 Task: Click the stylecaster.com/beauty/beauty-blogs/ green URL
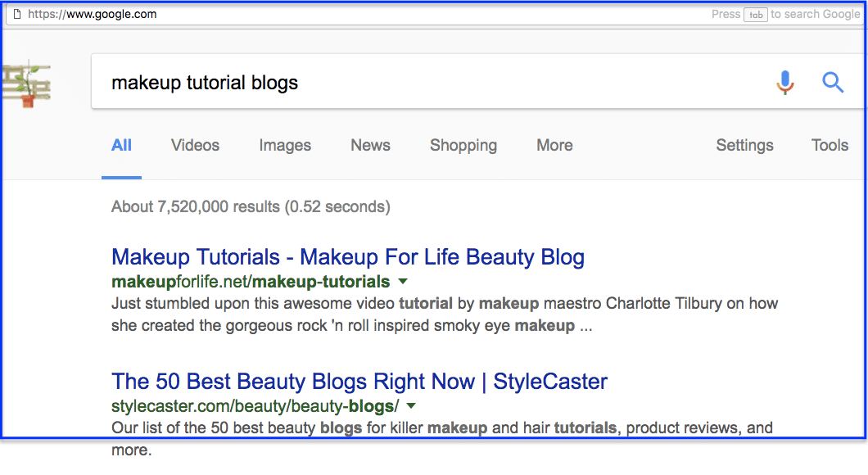(x=255, y=406)
